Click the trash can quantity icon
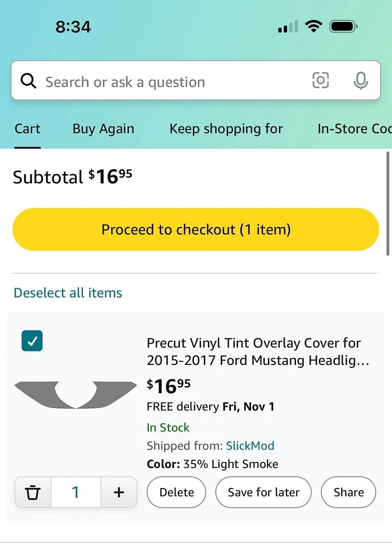This screenshot has width=392, height=555. click(x=33, y=492)
